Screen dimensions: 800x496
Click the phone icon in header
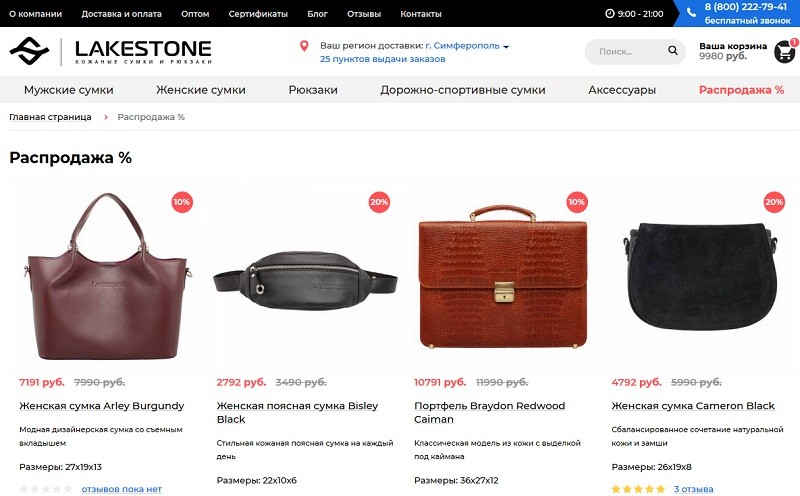(691, 8)
